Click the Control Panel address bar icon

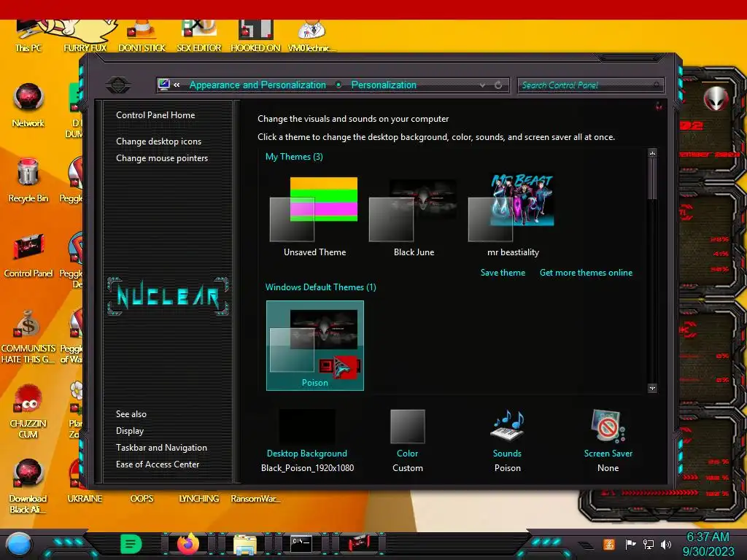pyautogui.click(x=164, y=85)
